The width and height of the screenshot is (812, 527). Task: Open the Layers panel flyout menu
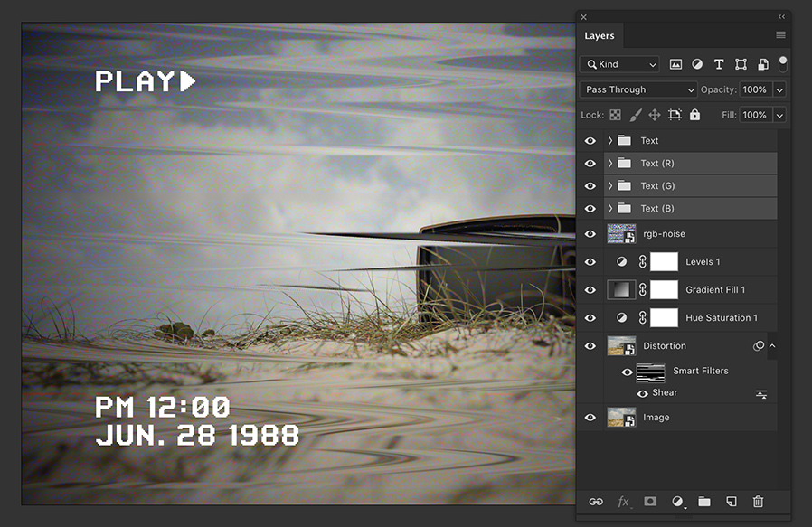tap(780, 35)
